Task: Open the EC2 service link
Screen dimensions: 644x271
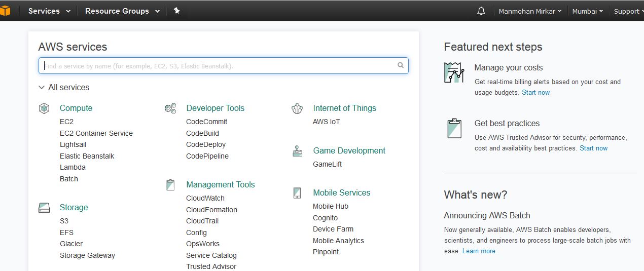Action: [66, 122]
